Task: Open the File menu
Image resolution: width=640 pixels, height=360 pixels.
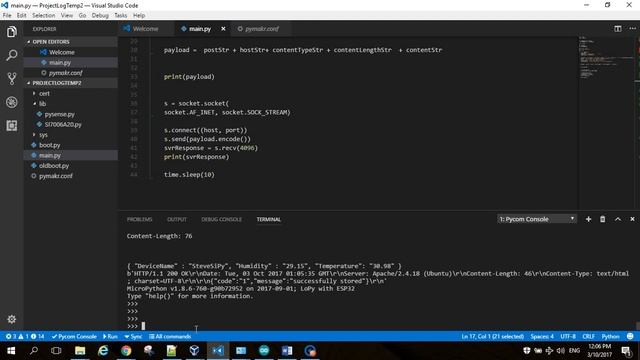Action: (x=7, y=15)
